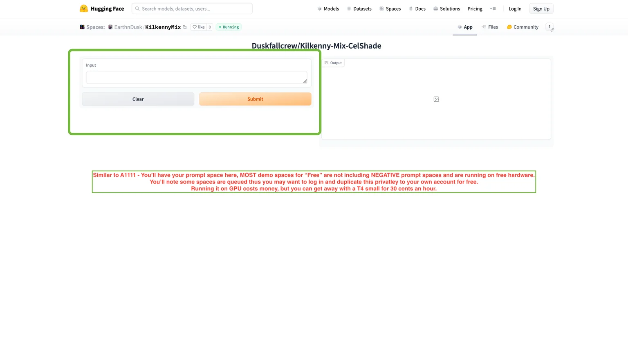Click the Running status badge
Image resolution: width=628 pixels, height=364 pixels.
point(229,27)
